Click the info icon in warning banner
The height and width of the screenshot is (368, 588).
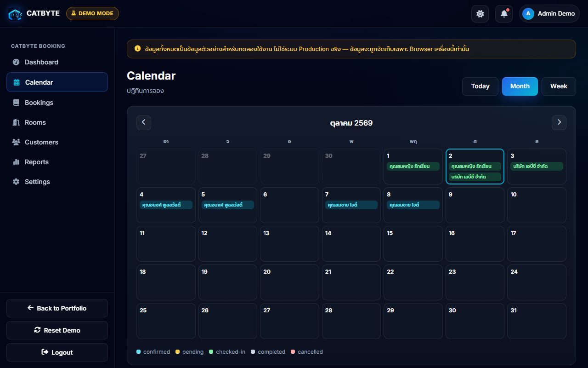pos(137,48)
